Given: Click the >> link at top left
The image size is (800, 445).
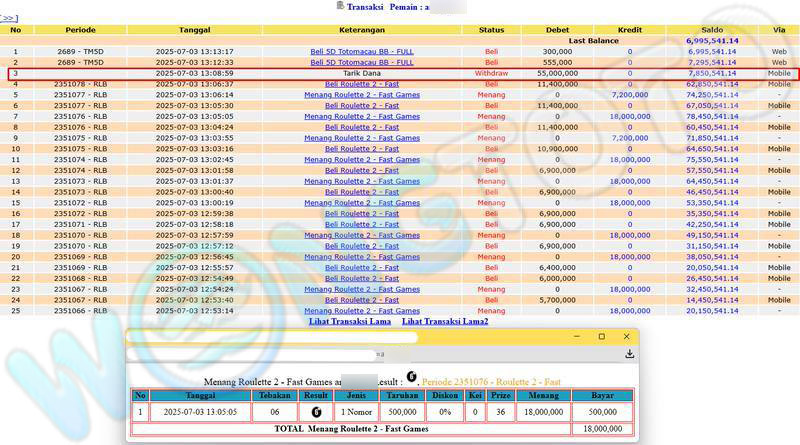Looking at the screenshot, I should point(9,18).
